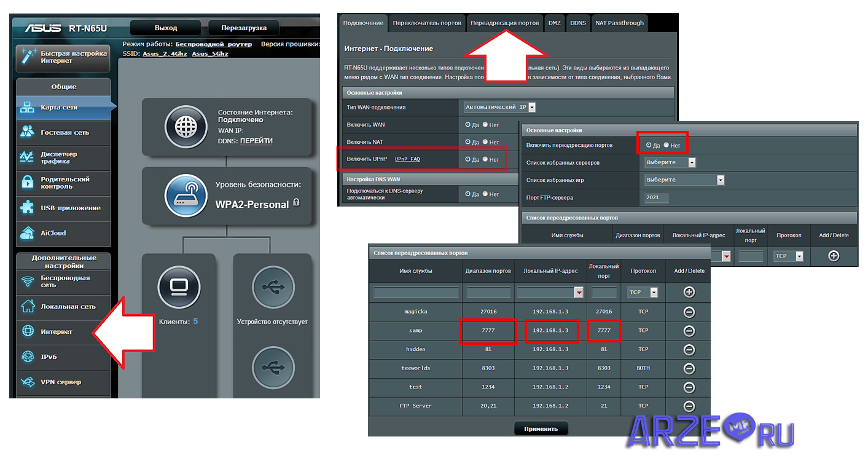Click the Network Map icon in sidebar

coord(27,108)
